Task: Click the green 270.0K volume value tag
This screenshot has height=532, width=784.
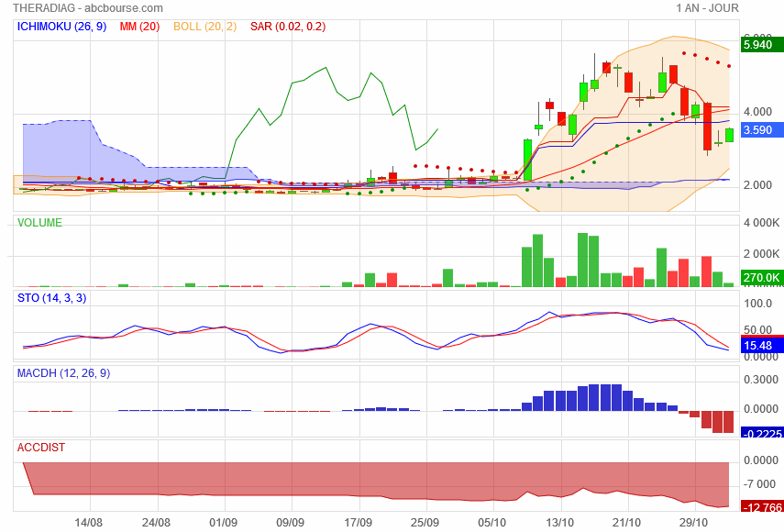Action: [760, 277]
